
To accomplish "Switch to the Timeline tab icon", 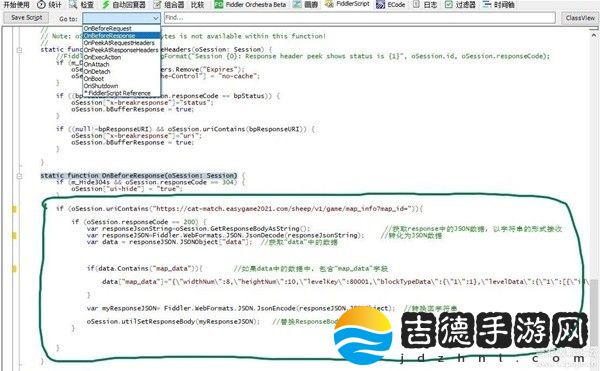I will click(487, 5).
